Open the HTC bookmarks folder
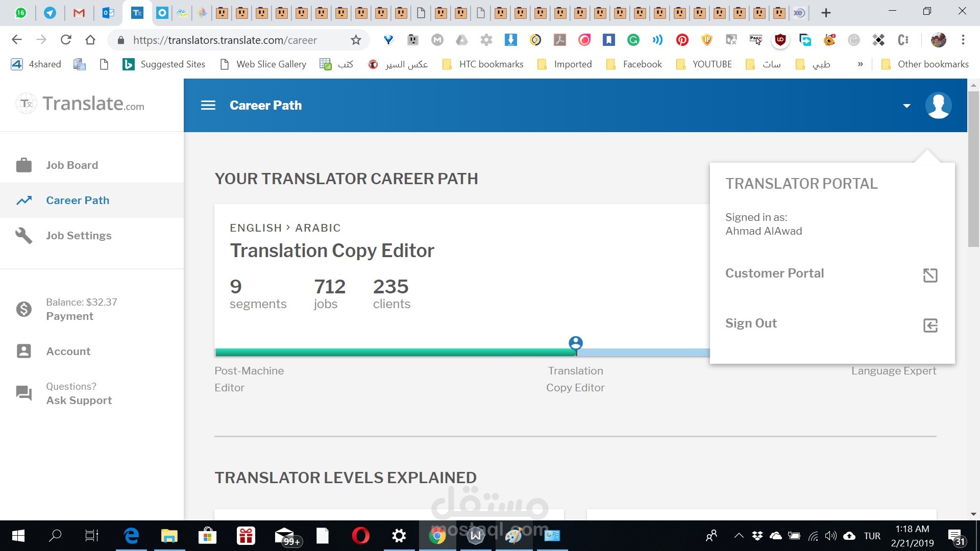The height and width of the screenshot is (551, 980). click(483, 64)
